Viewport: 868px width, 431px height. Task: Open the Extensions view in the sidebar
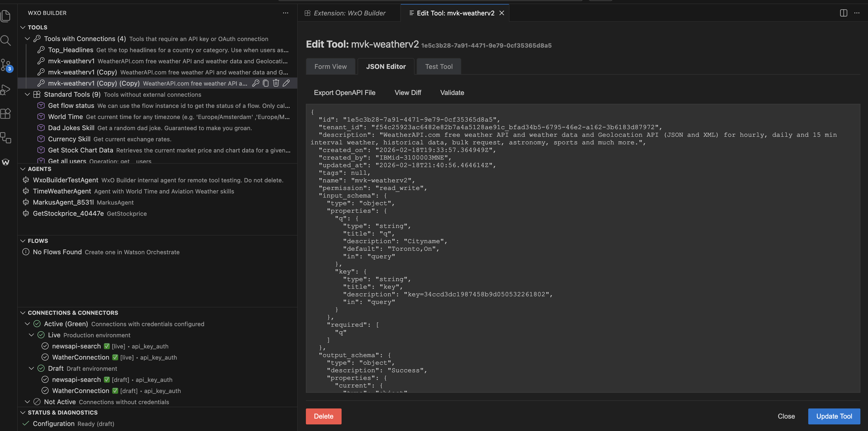click(x=6, y=113)
